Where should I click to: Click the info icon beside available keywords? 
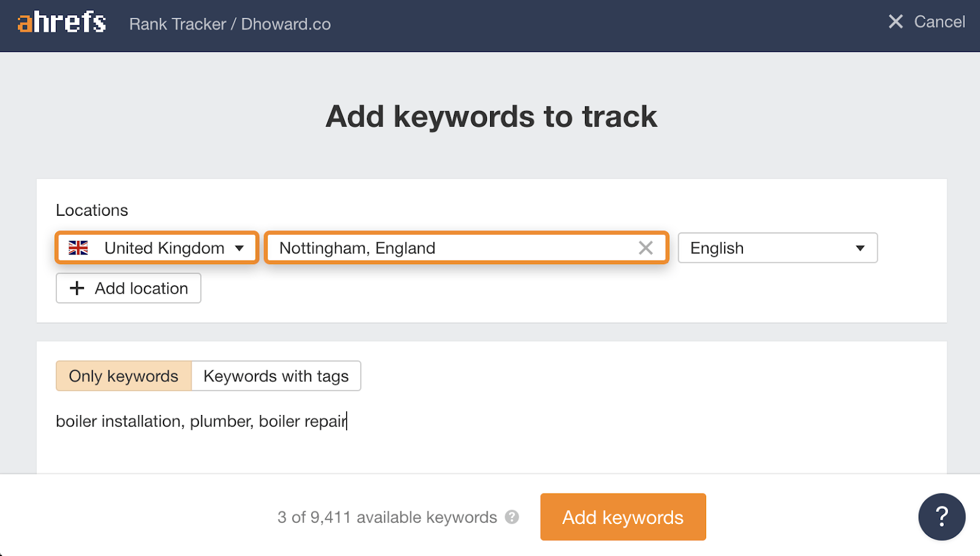pyautogui.click(x=512, y=517)
